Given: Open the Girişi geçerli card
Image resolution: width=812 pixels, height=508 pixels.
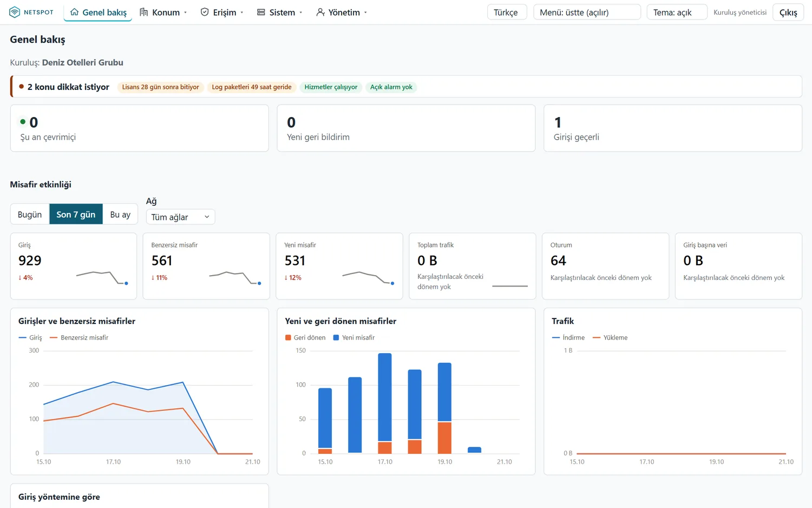Looking at the screenshot, I should coord(673,128).
